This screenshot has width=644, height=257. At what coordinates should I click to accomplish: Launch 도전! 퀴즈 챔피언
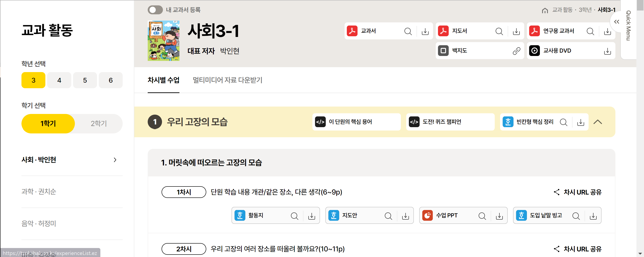(450, 122)
